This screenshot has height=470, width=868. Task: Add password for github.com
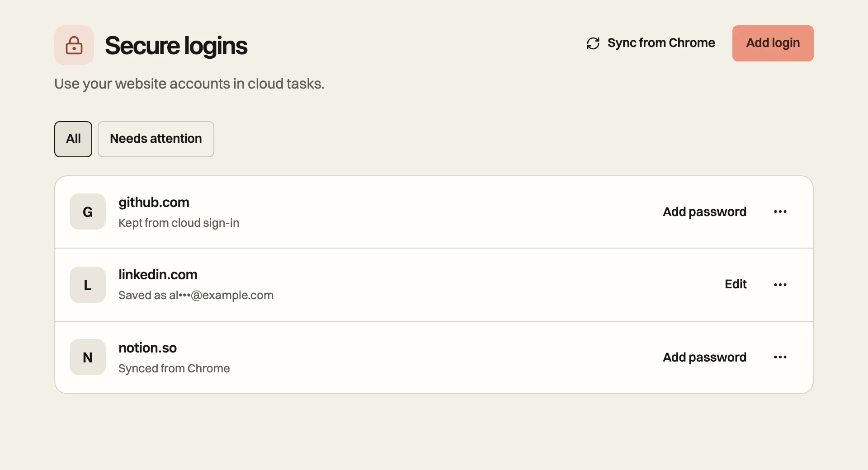[704, 211]
